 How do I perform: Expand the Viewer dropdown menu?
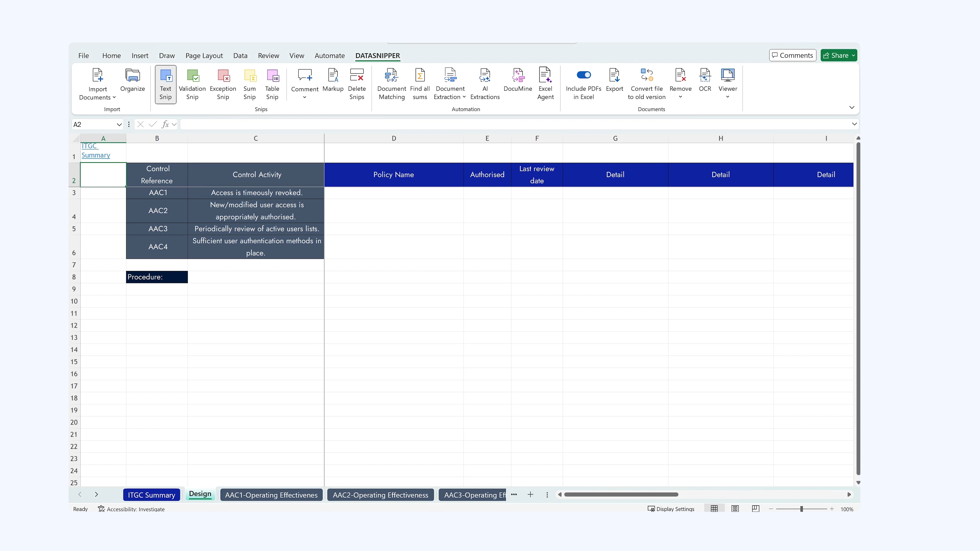click(727, 97)
